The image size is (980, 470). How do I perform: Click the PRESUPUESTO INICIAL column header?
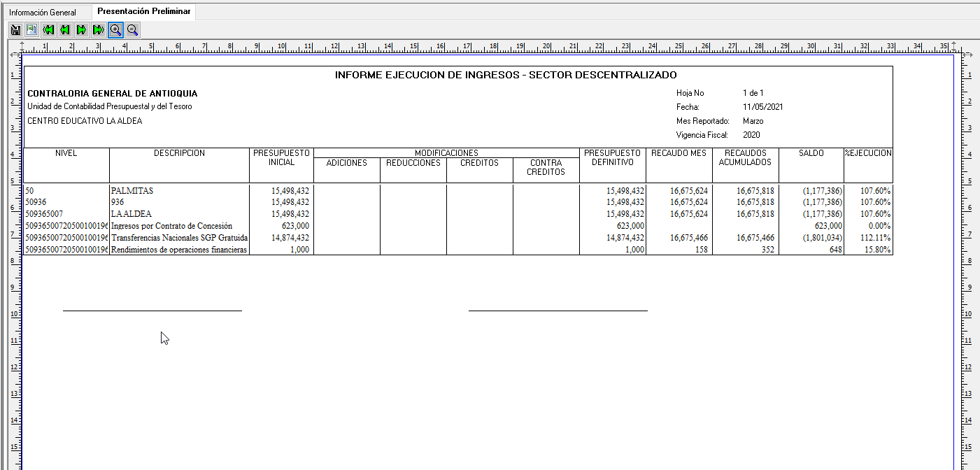click(x=281, y=157)
